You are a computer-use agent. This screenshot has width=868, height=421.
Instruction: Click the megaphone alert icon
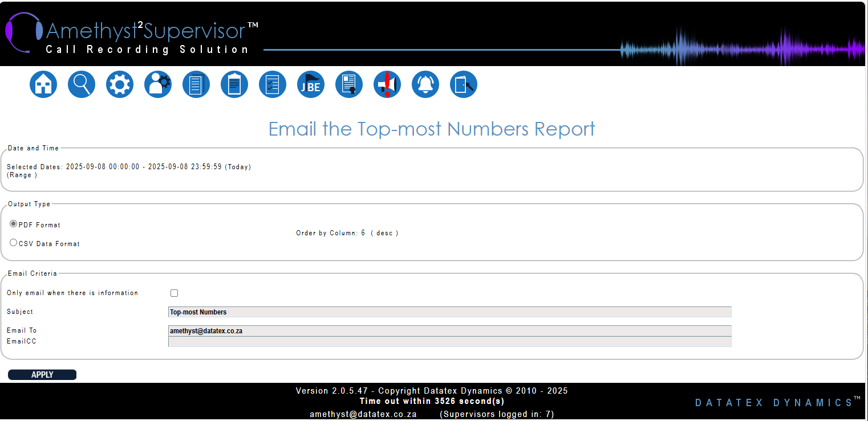click(387, 84)
